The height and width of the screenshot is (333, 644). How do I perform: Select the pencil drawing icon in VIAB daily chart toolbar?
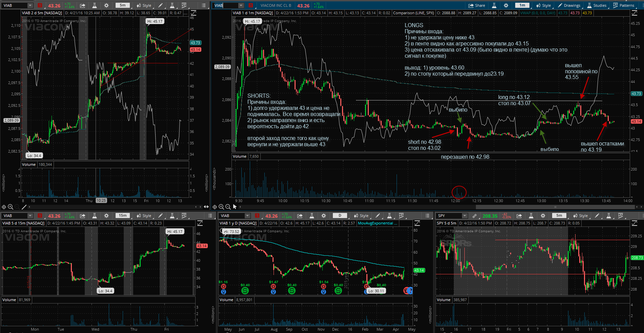(x=378, y=216)
